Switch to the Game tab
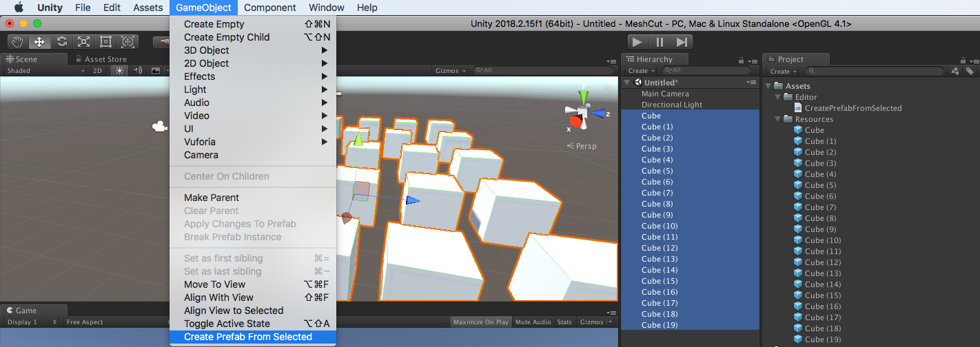The image size is (980, 347). tap(34, 311)
